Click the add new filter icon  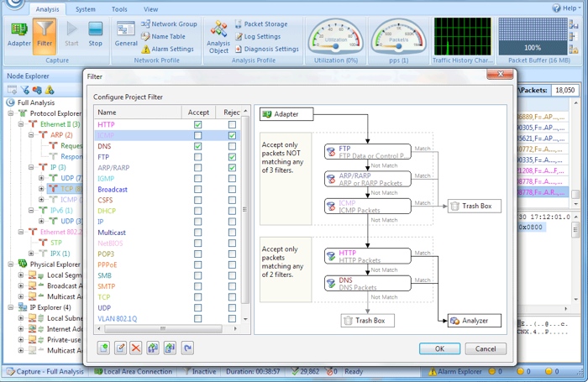pyautogui.click(x=103, y=348)
